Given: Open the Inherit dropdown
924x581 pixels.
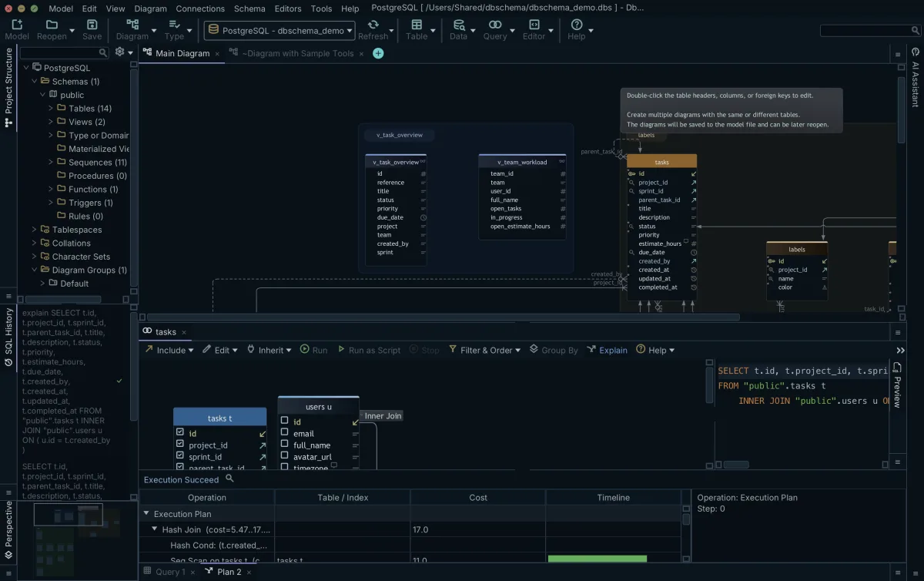Looking at the screenshot, I should pyautogui.click(x=269, y=350).
